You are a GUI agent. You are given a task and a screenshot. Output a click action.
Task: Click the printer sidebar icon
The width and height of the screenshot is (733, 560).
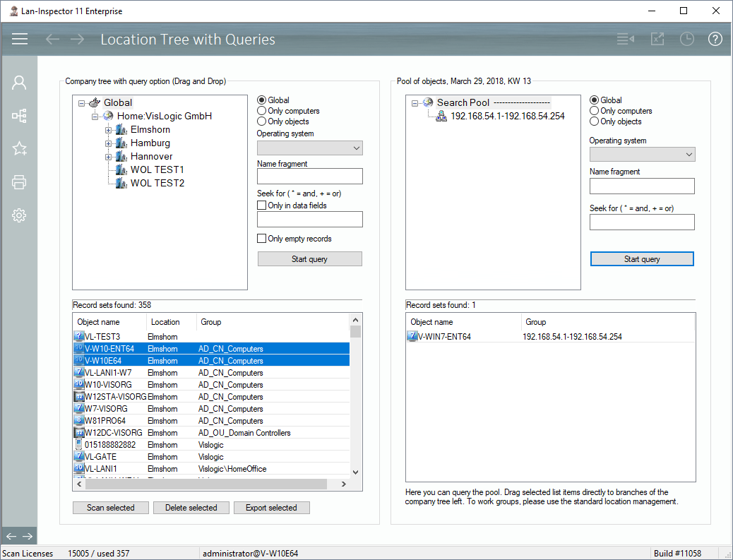click(19, 183)
